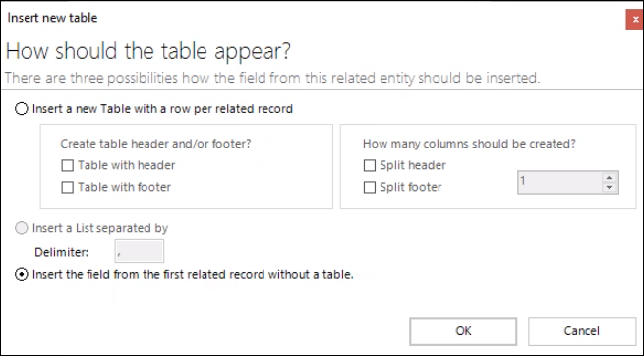Close the Insert new table dialog
Image resolution: width=644 pixels, height=356 pixels.
point(634,20)
